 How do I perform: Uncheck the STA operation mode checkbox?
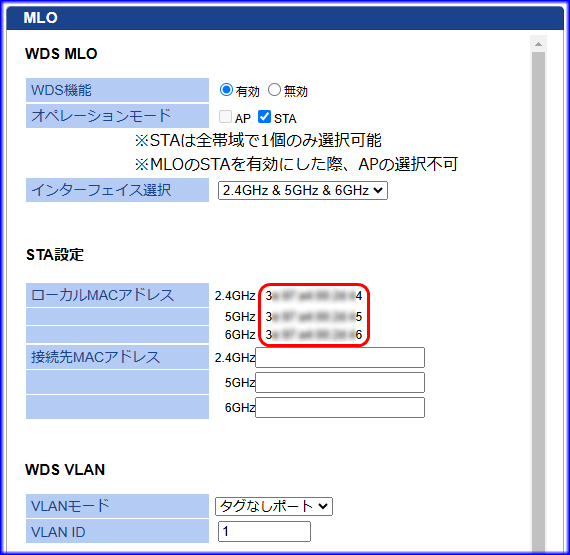pos(264,117)
